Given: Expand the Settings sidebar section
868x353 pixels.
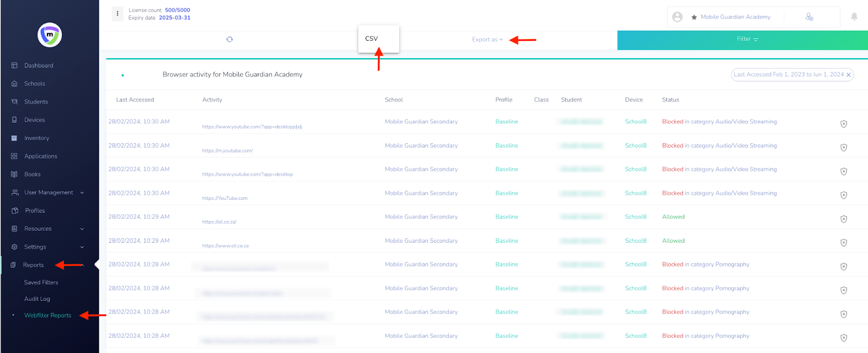Looking at the screenshot, I should tap(82, 247).
